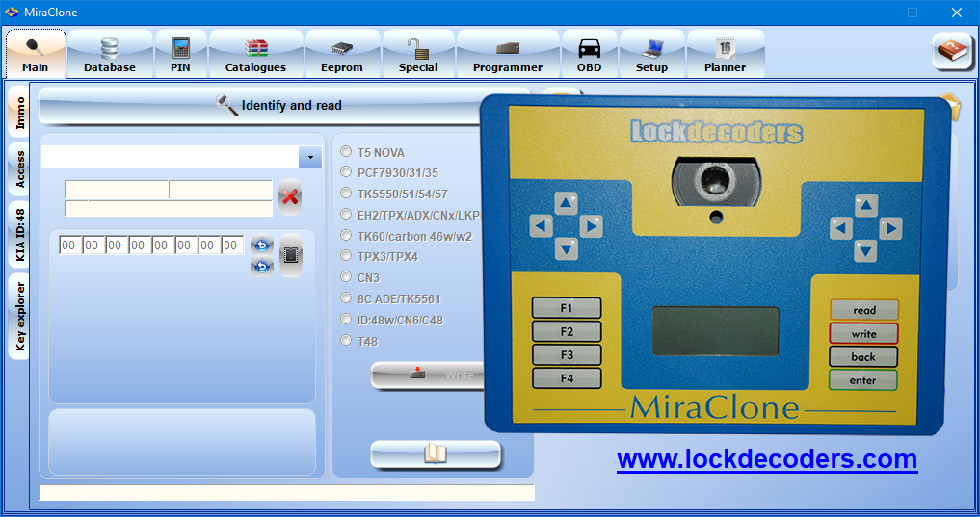
Task: Select the CN3 radio option
Action: click(346, 277)
